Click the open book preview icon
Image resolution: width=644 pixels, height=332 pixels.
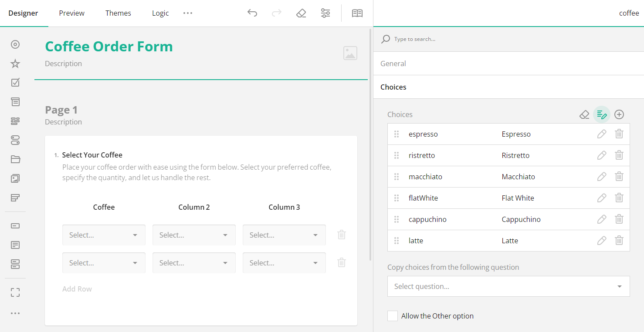[357, 13]
